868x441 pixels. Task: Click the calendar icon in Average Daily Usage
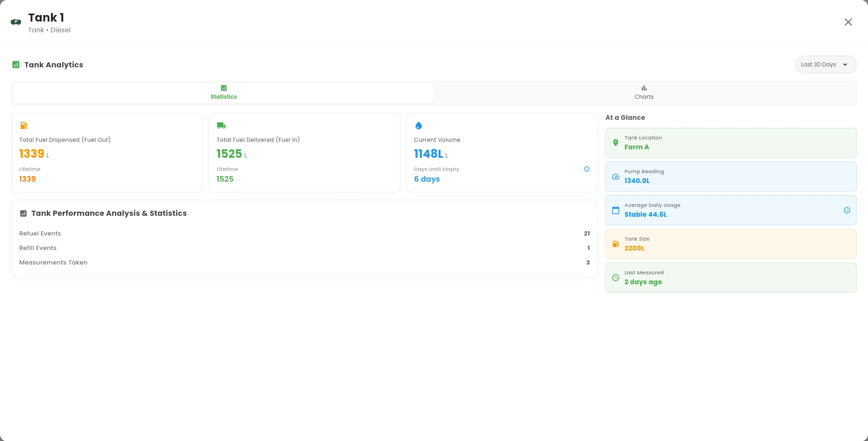(x=615, y=210)
